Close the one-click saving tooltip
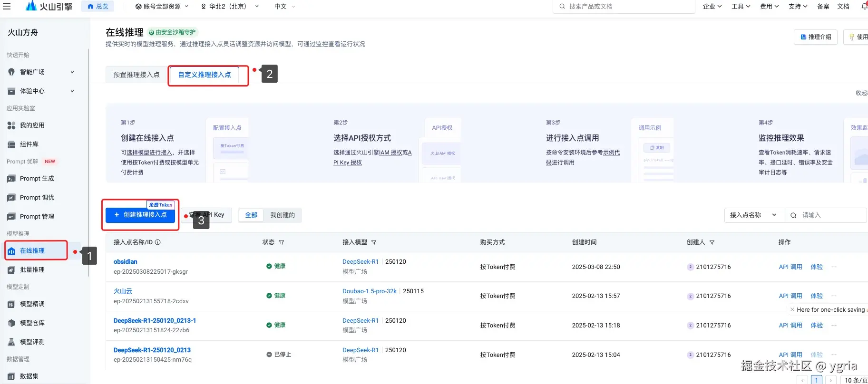 coord(792,309)
